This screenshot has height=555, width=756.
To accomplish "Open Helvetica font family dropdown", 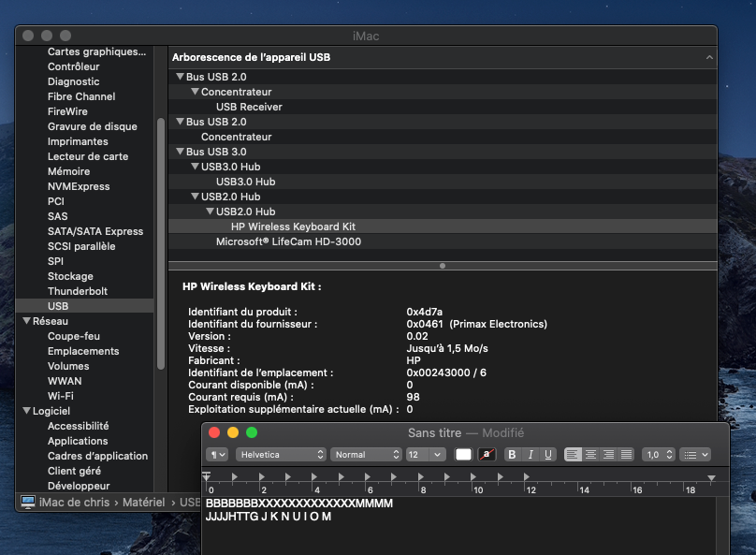I will pyautogui.click(x=281, y=455).
